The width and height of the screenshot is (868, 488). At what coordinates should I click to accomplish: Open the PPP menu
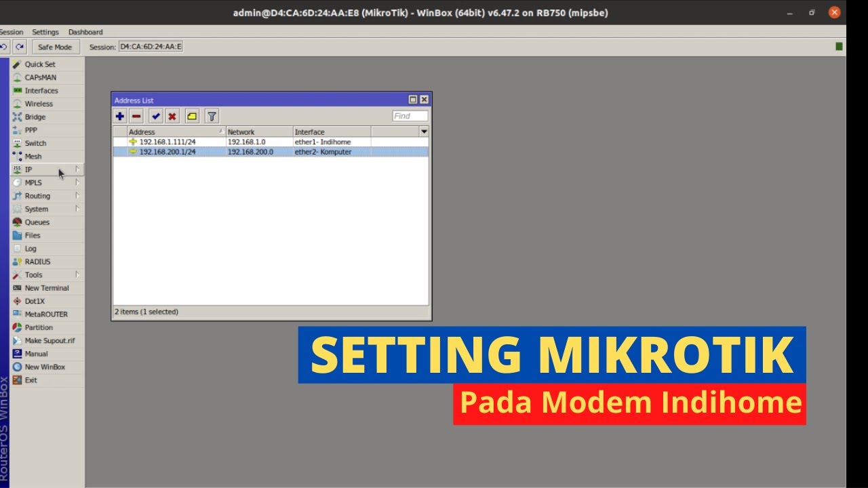click(47, 130)
